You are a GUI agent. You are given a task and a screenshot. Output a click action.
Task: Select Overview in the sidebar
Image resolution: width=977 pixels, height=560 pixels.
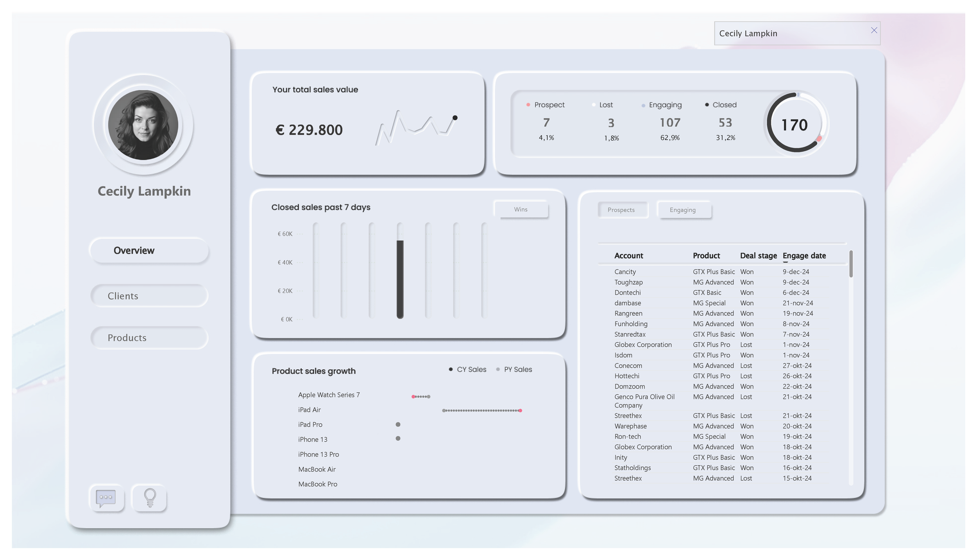pyautogui.click(x=149, y=250)
